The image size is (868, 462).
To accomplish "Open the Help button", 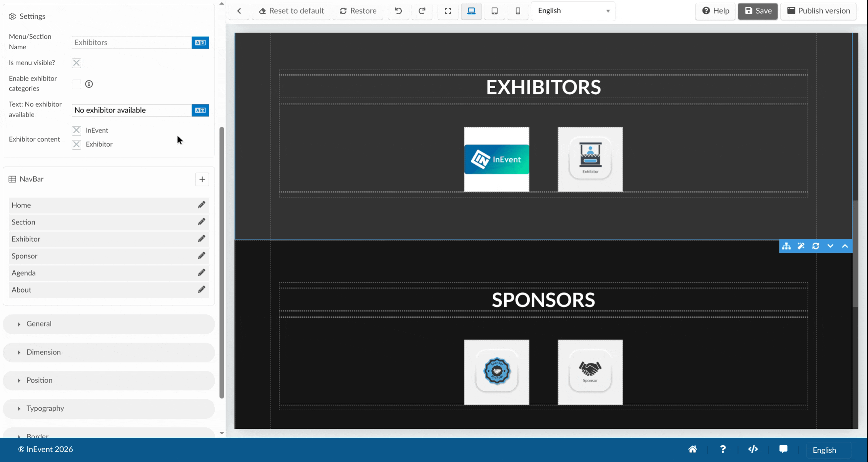I will point(715,11).
